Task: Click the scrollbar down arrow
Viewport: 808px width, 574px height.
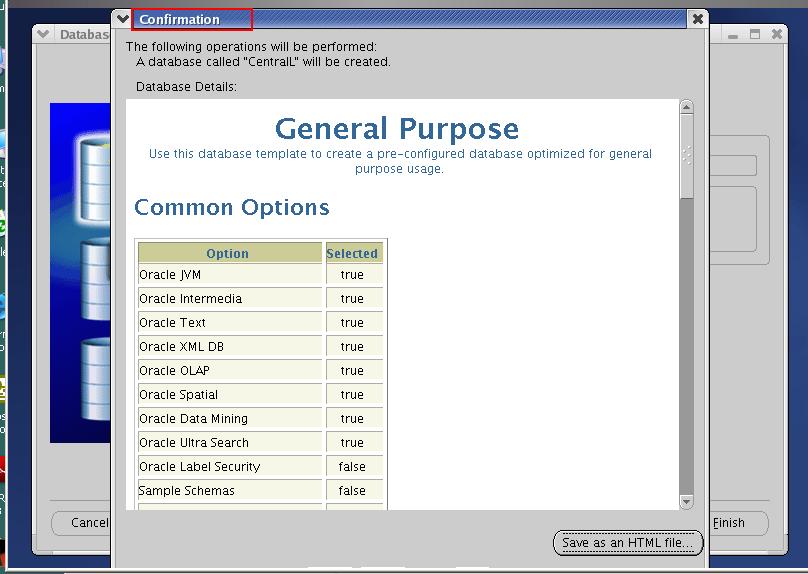Action: 686,501
